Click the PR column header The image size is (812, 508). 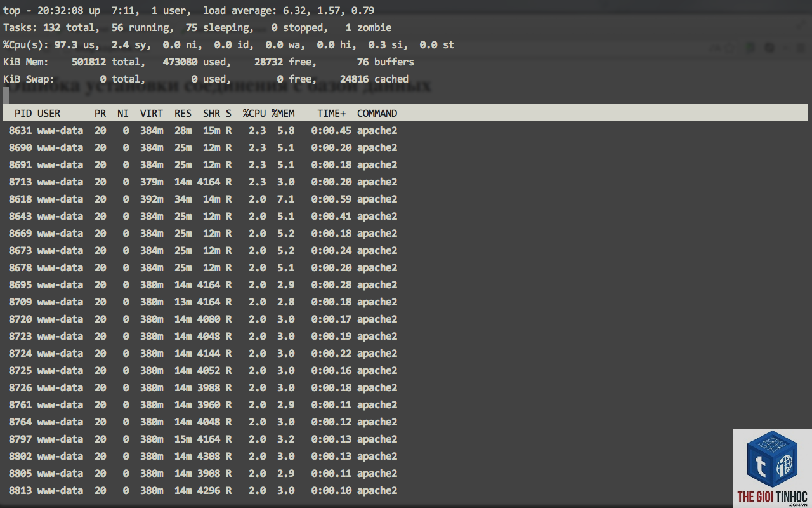coord(100,113)
